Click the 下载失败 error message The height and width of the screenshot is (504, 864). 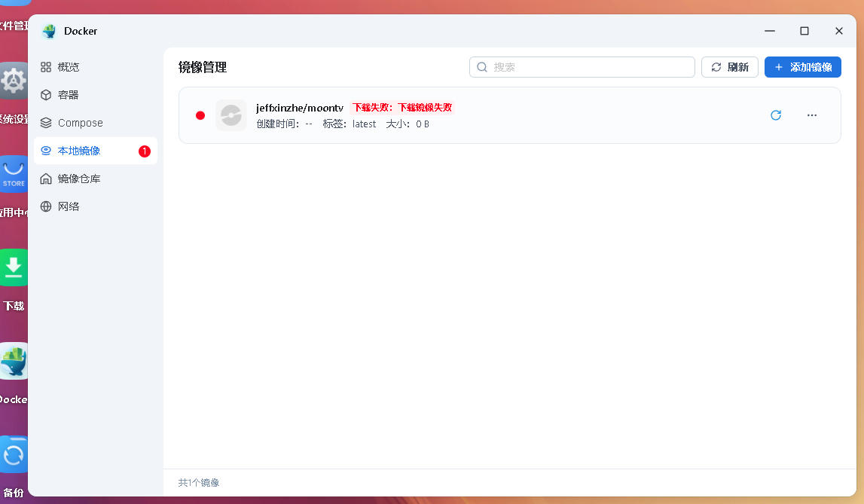point(402,108)
